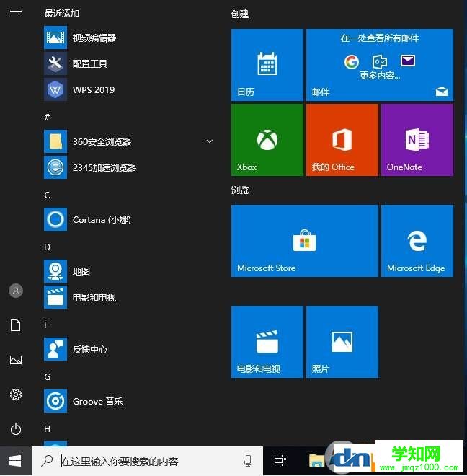Image resolution: width=467 pixels, height=476 pixels.
Task: Click the G letter group header
Action: click(48, 376)
